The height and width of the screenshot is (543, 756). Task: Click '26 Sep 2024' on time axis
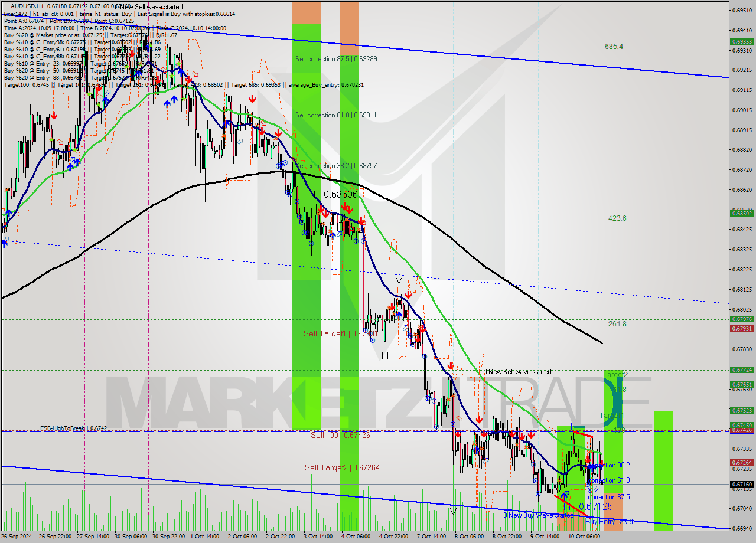coord(17,537)
